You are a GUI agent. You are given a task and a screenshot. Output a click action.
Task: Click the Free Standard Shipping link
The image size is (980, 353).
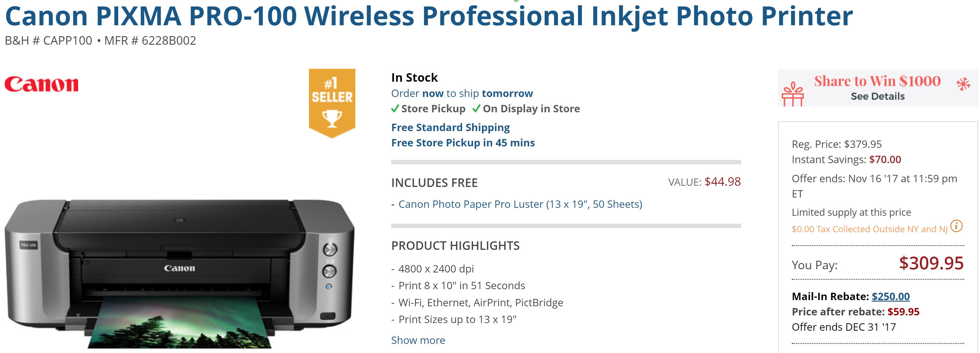(x=451, y=128)
